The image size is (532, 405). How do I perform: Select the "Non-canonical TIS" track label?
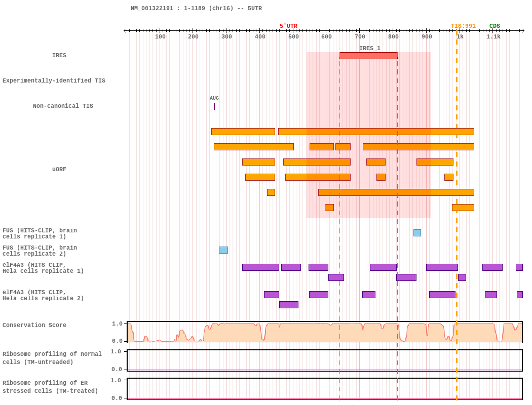63,106
